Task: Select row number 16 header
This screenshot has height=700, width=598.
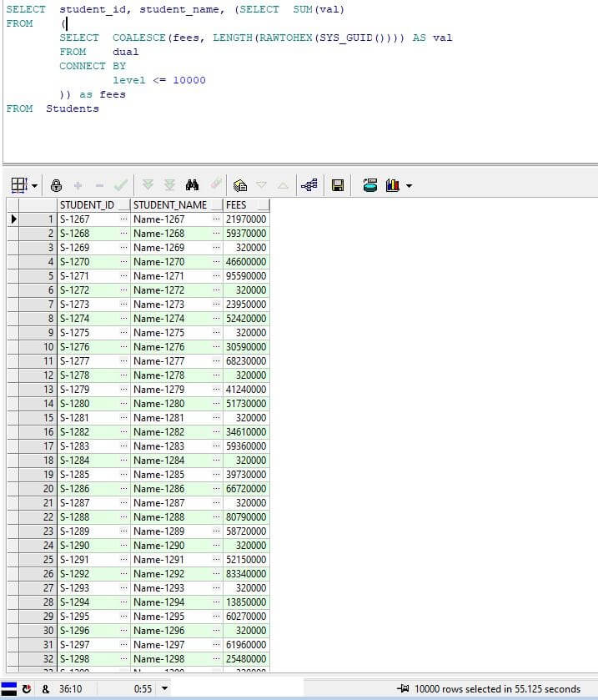Action: 38,432
